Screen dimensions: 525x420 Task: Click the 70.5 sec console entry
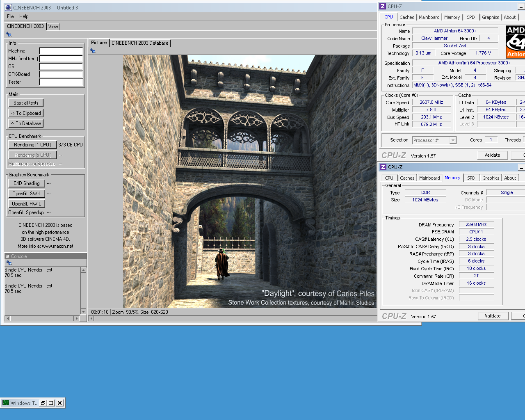click(x=13, y=291)
